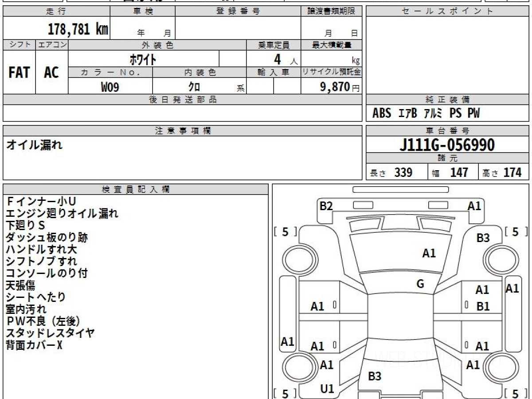Click the エアコン header cell
The width and height of the screenshot is (532, 399).
52,45
